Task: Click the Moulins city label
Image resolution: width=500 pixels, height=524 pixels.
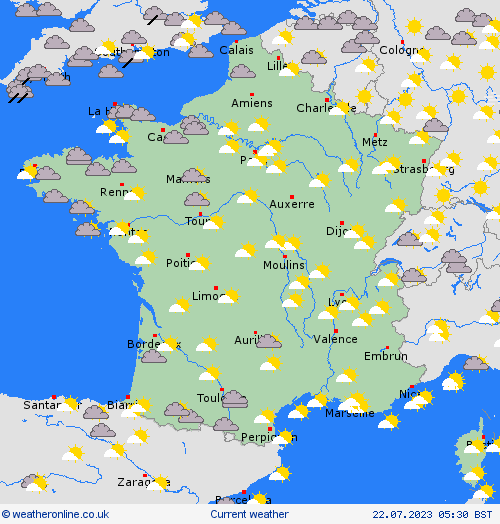Action: coord(284,265)
